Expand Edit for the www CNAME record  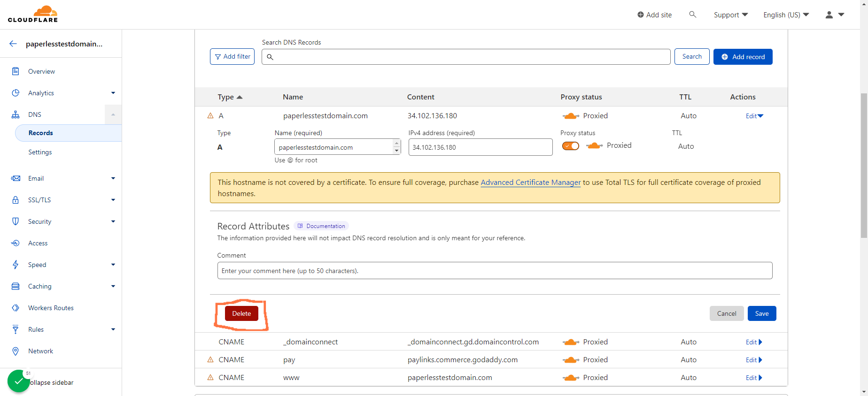pyautogui.click(x=754, y=378)
